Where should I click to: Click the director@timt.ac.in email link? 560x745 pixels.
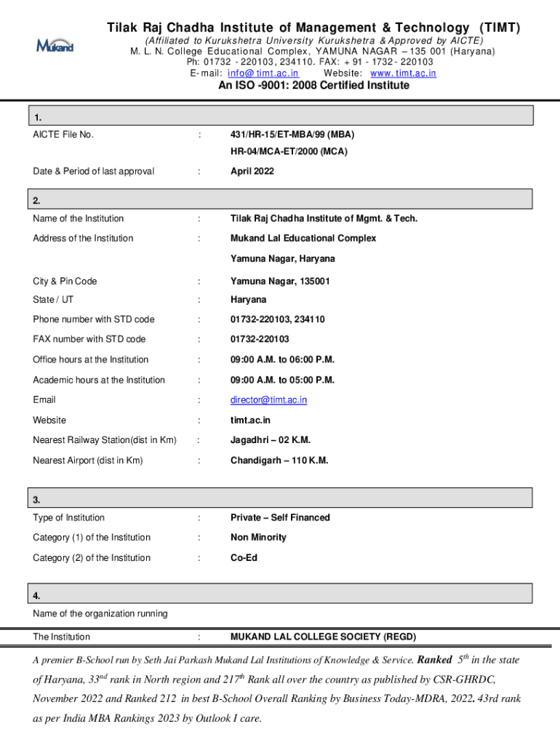[268, 400]
